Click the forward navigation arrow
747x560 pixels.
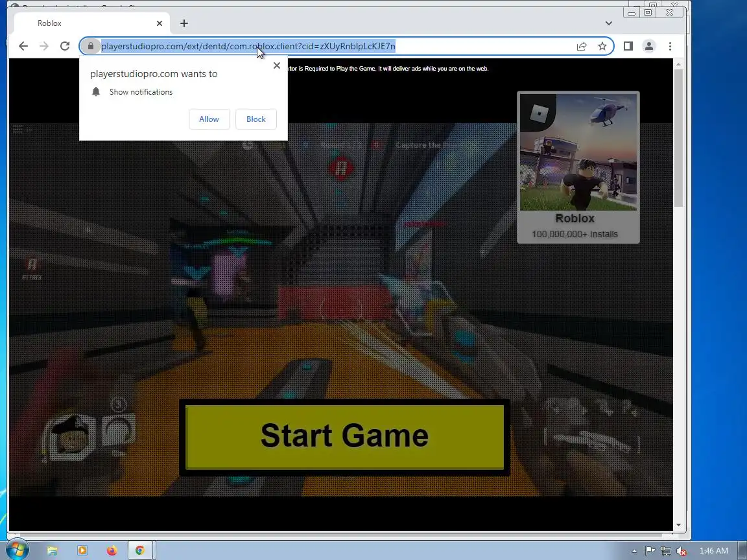(x=44, y=46)
